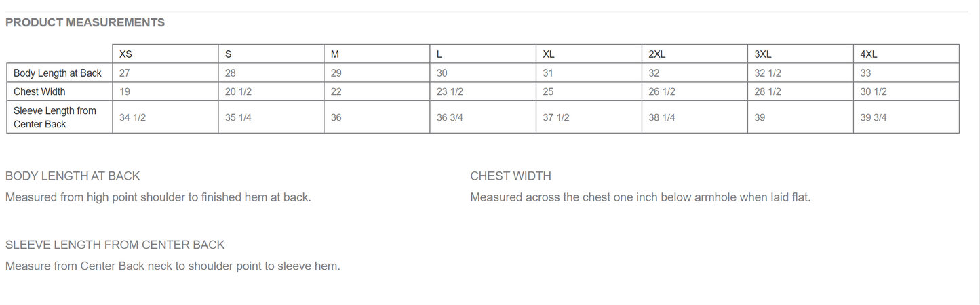Click the CHEST WIDTH section heading

(x=511, y=176)
